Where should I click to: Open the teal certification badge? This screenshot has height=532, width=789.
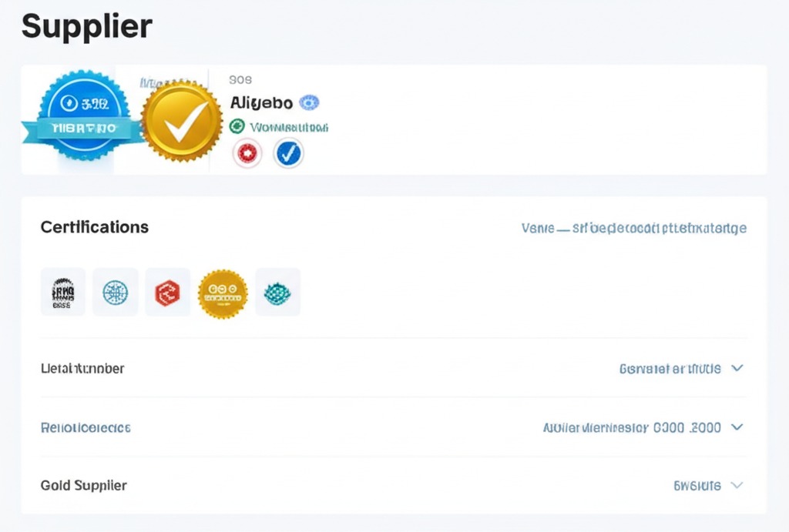coord(277,292)
